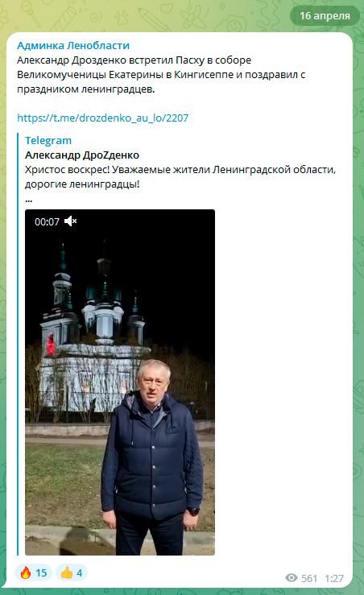Open the t.me/drozdenko_au_lo/2207 link
Viewport: 364px width, 595px height.
pos(102,118)
